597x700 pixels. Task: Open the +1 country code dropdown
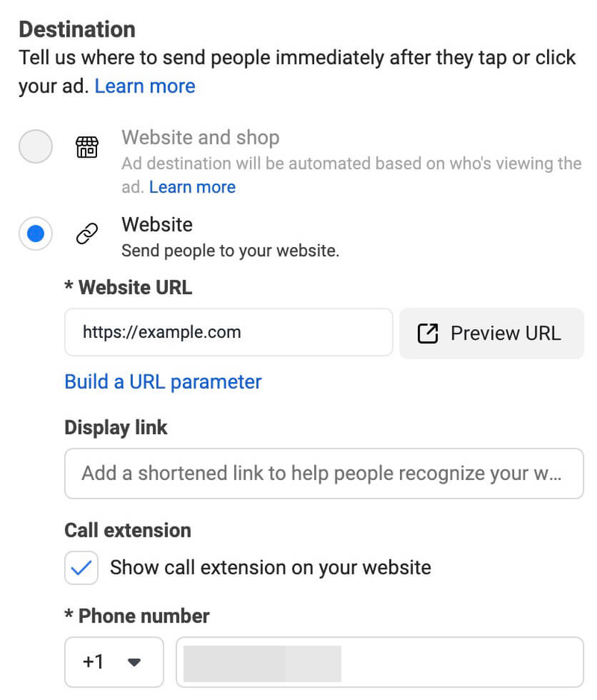click(x=114, y=662)
